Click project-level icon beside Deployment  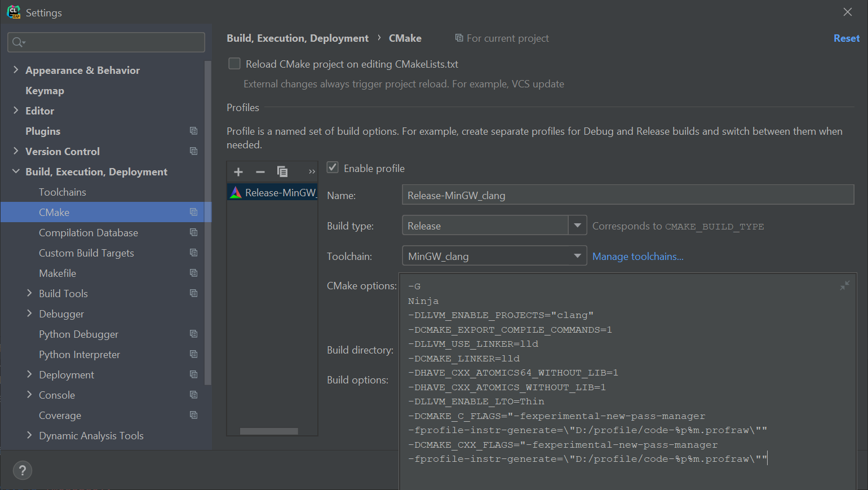pyautogui.click(x=194, y=374)
